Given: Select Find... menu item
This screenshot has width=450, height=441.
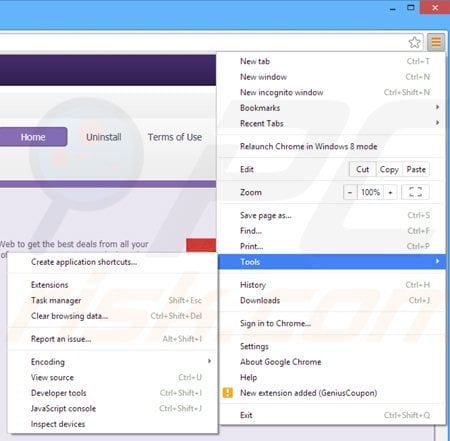Looking at the screenshot, I should click(332, 231).
